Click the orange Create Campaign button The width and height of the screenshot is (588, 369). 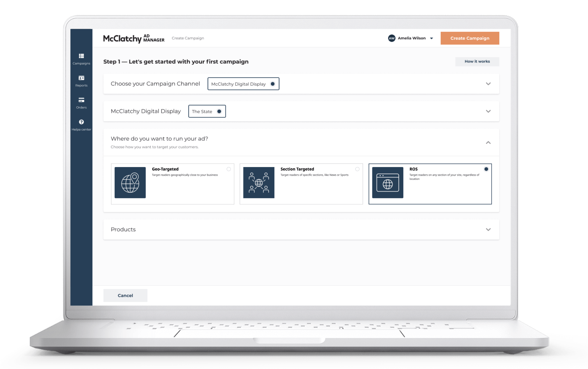coord(470,38)
